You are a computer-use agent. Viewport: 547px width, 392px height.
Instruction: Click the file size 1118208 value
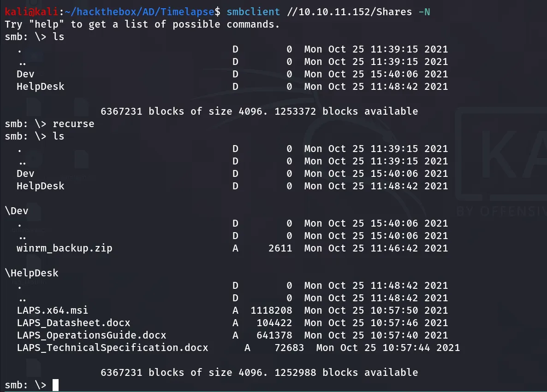coord(271,310)
